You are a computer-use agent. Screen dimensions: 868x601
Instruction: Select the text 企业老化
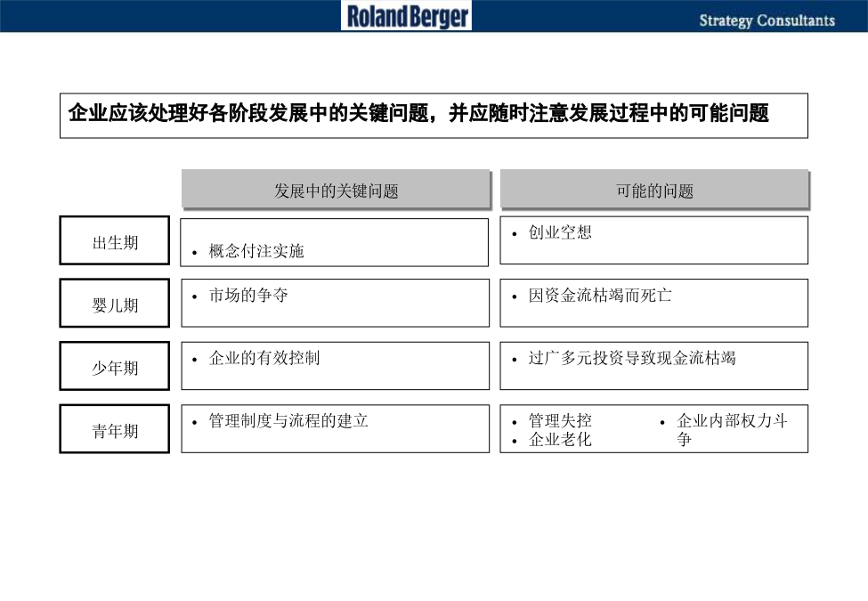tap(560, 440)
